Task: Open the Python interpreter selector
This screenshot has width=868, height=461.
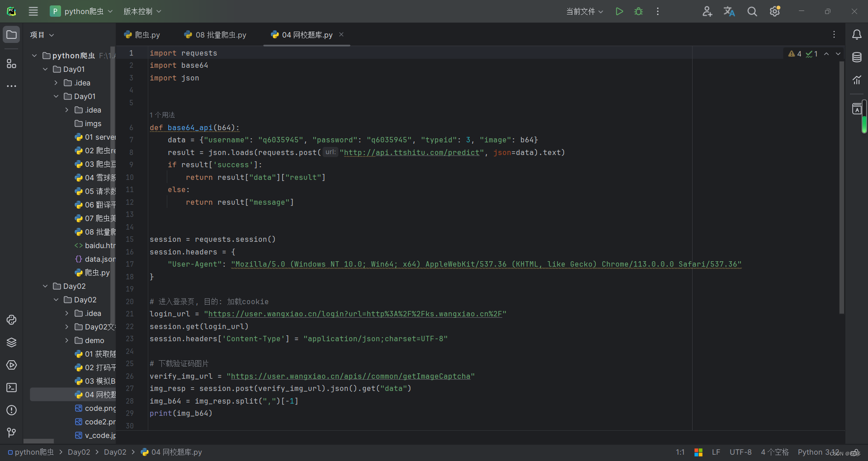Action: [x=818, y=452]
